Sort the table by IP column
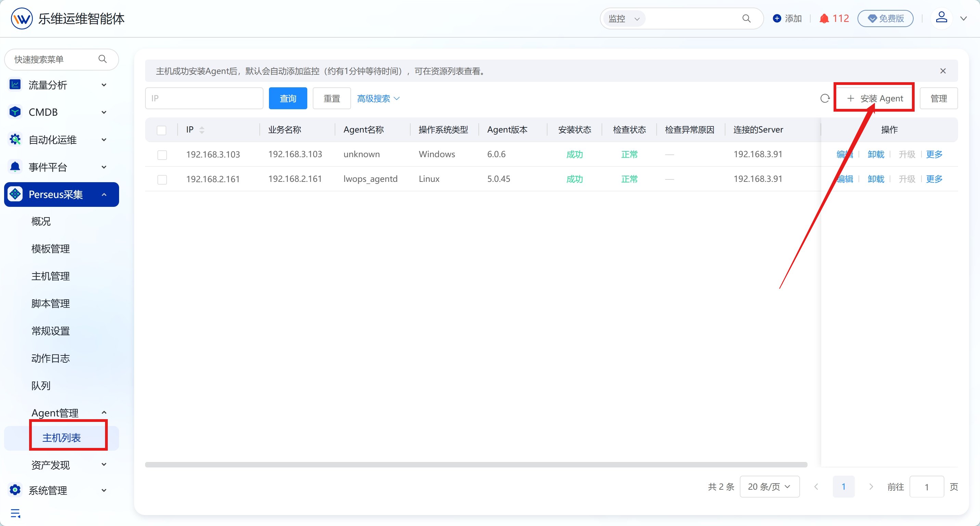Viewport: 980px width, 526px height. (x=202, y=130)
